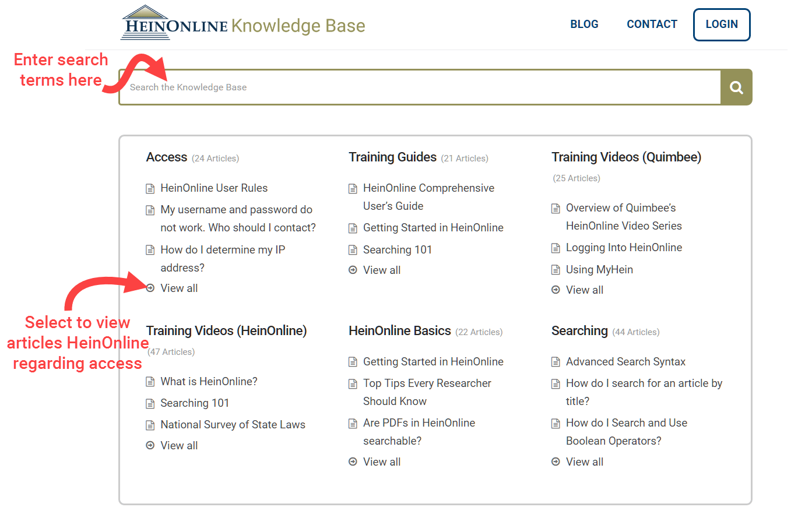Open the HeinOnline User Rules article
Screen dimensions: 812x514
tap(214, 188)
